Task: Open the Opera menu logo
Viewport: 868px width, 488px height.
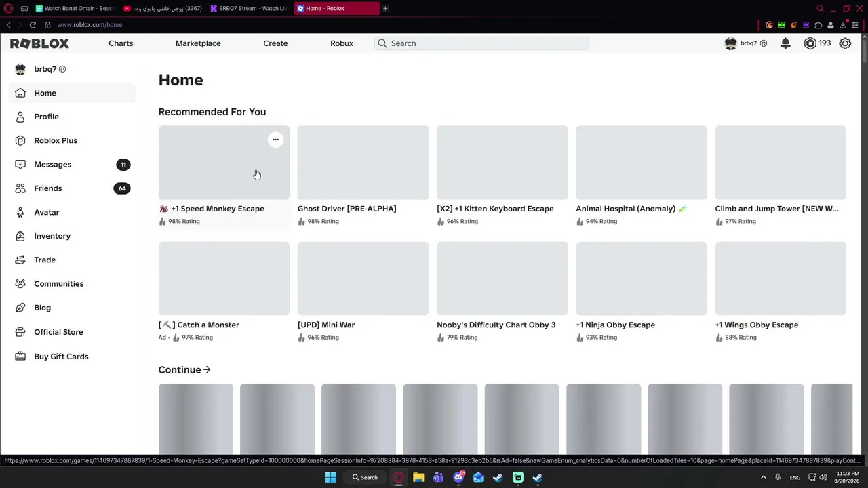Action: coord(8,9)
